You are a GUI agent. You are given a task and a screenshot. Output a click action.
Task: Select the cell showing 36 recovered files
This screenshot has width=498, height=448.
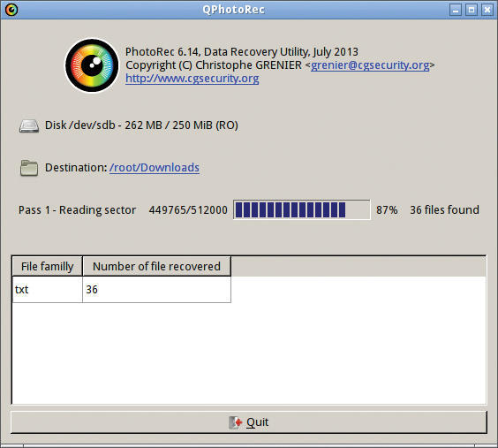(156, 290)
